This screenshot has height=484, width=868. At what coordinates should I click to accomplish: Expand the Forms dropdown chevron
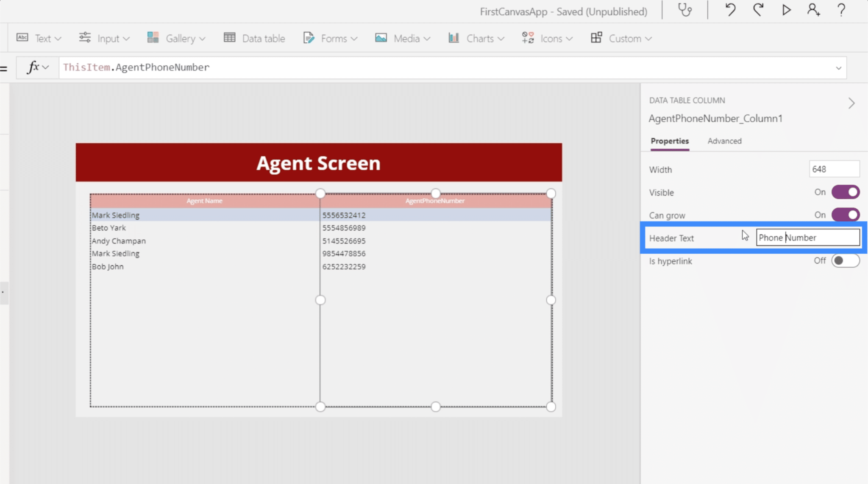(x=354, y=39)
